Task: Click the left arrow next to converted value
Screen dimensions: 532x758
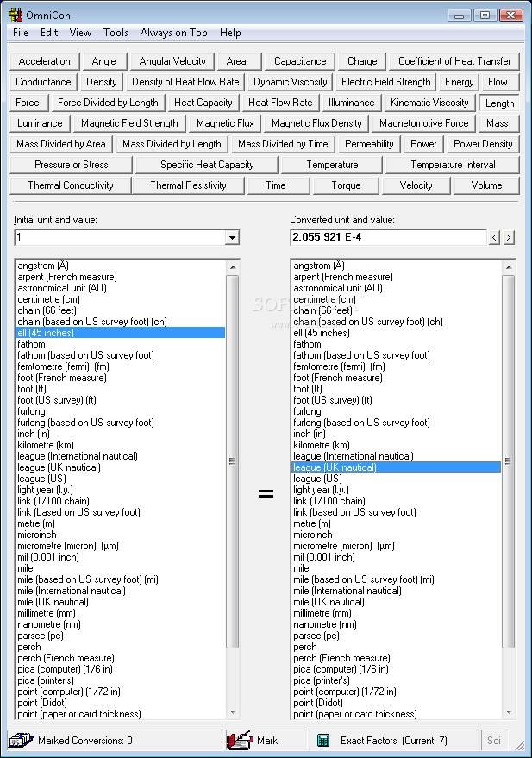Action: pyautogui.click(x=494, y=237)
